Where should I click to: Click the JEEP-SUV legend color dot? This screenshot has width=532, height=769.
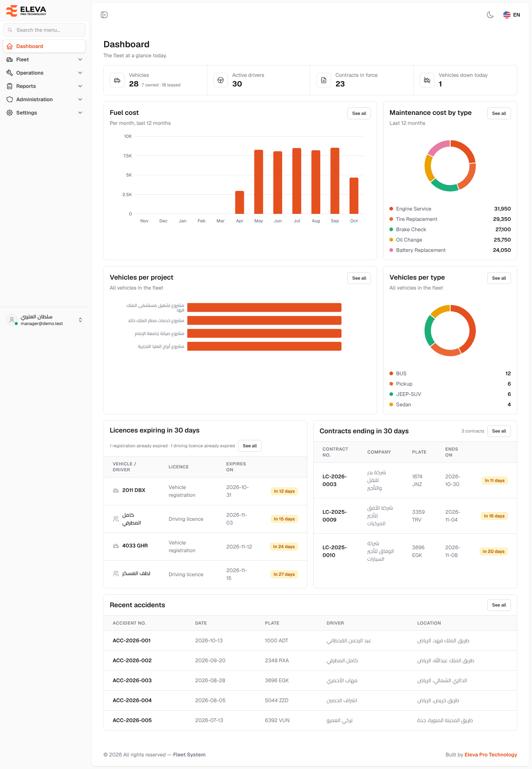tap(391, 394)
